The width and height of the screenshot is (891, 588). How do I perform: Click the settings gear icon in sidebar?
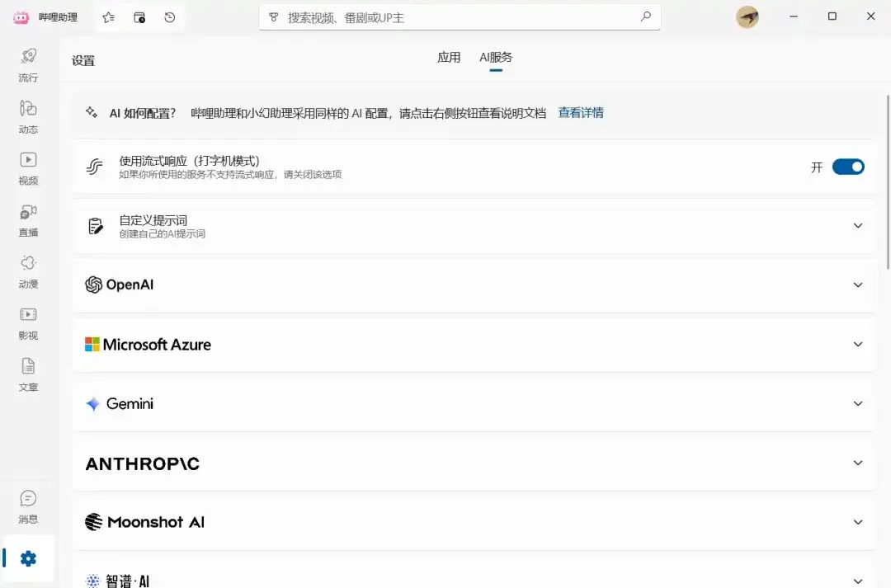tap(28, 559)
